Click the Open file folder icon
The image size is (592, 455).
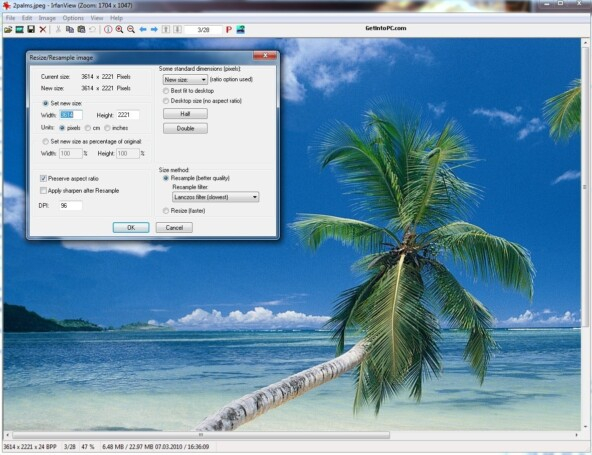(x=8, y=29)
